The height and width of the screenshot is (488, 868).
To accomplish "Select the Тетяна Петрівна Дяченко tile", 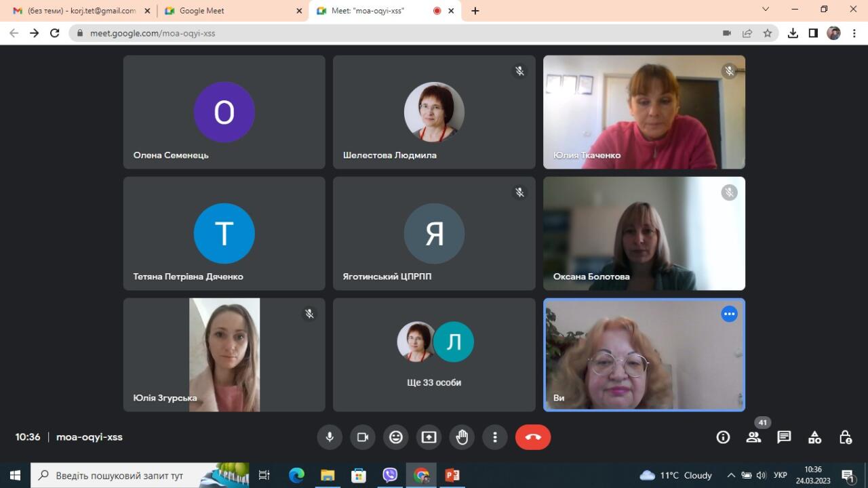I will point(224,234).
